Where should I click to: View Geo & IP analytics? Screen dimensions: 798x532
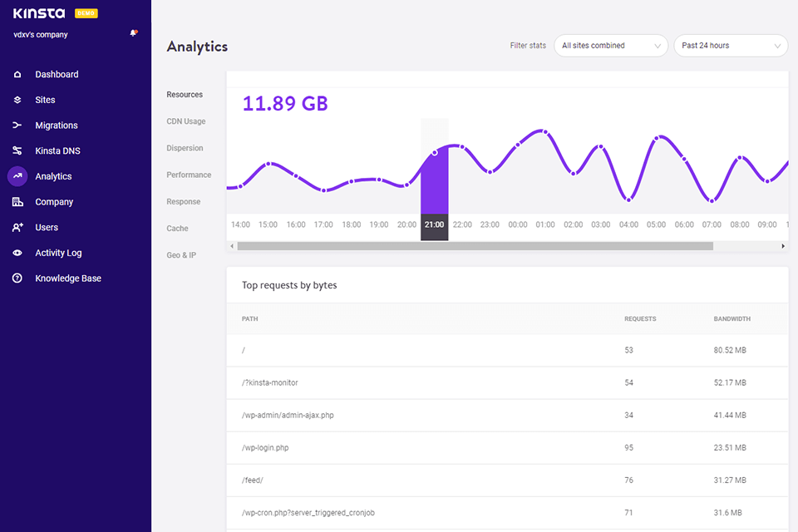point(181,254)
